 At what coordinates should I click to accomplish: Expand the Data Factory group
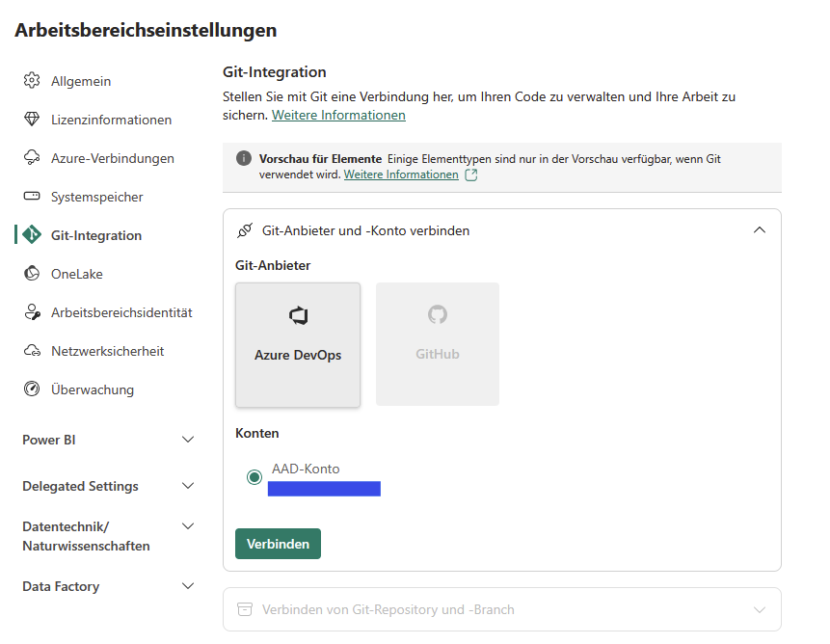click(x=188, y=585)
